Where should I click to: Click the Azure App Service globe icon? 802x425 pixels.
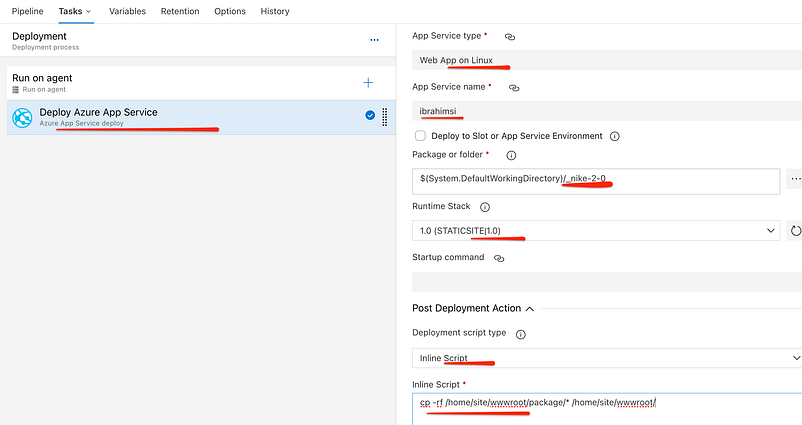click(22, 118)
